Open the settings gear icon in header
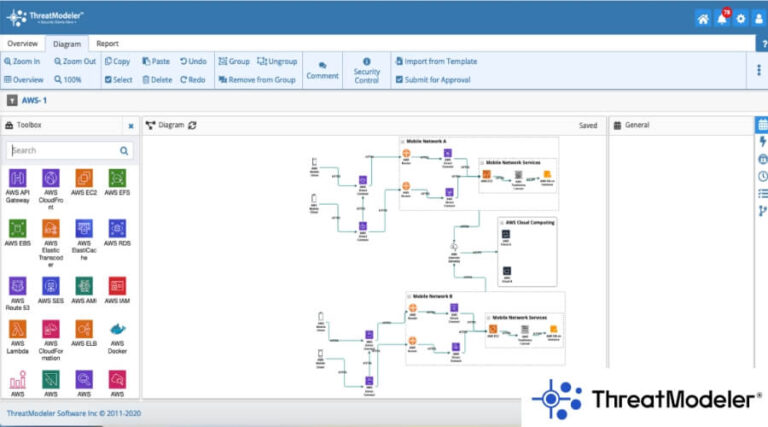Screen dimensions: 768x427 [740, 19]
